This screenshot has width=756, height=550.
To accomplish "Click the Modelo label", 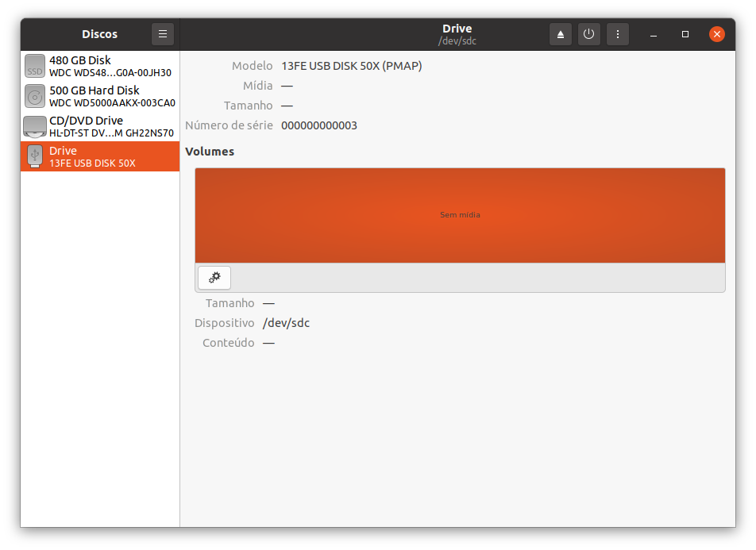I will tap(253, 66).
